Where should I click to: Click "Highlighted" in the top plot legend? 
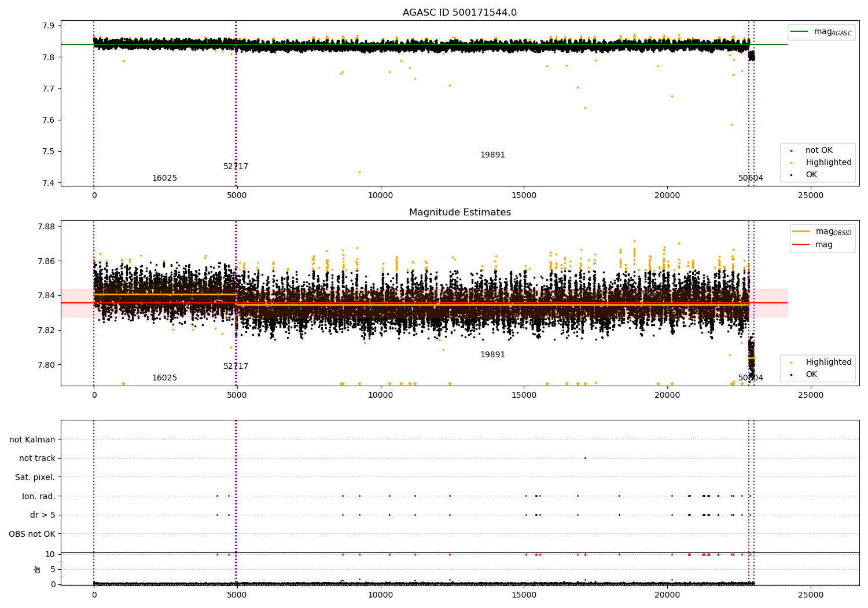[829, 163]
